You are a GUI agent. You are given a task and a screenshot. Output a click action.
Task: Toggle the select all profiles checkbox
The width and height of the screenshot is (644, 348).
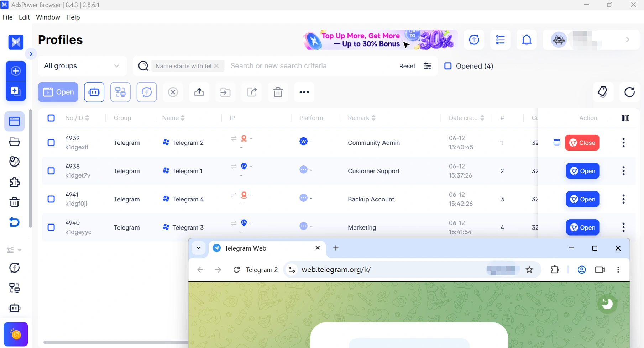[x=51, y=118]
